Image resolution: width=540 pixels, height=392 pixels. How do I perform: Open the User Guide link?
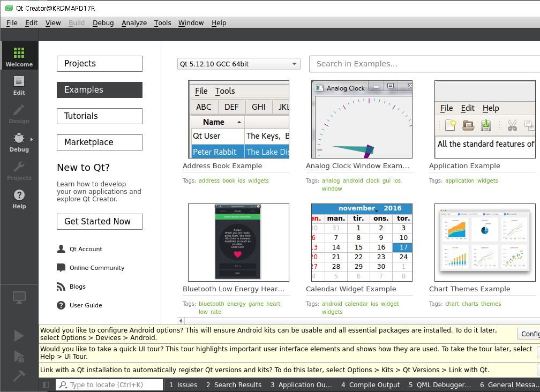(86, 305)
